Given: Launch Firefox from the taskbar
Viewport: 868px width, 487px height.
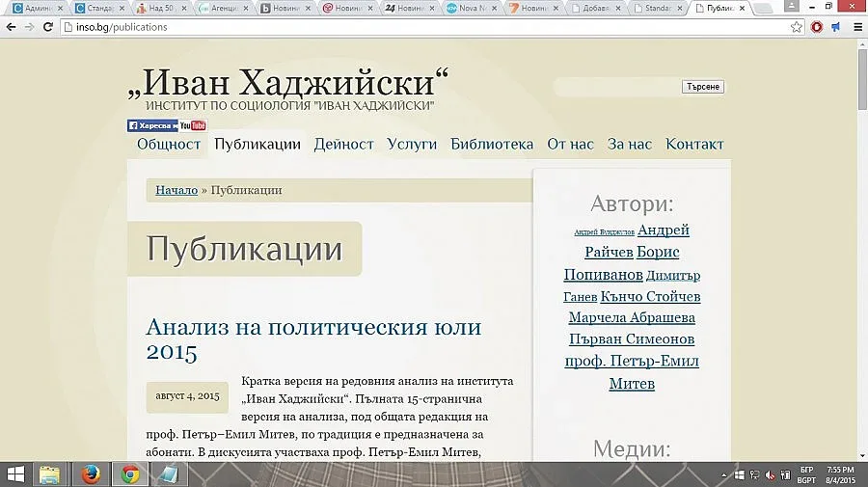Looking at the screenshot, I should coord(91,473).
